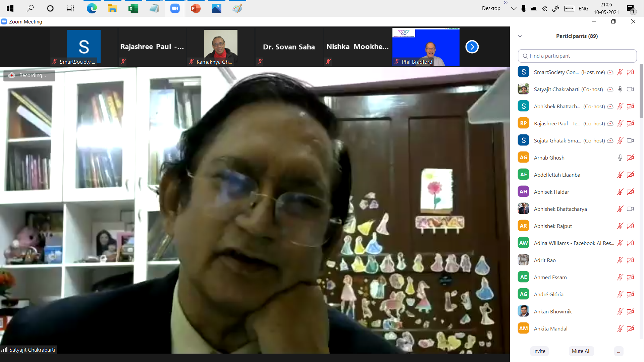Click signal strength icon beside Satyajit Chakrabarti label

pyautogui.click(x=4, y=350)
